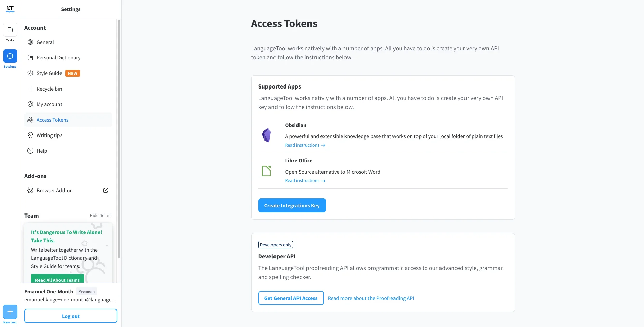Click the LanguageTool logo icon

pyautogui.click(x=10, y=9)
